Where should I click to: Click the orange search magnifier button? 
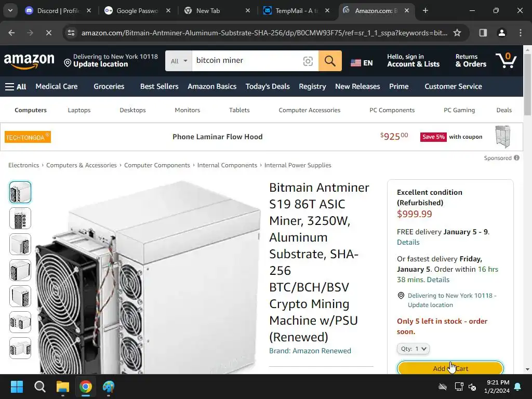330,61
